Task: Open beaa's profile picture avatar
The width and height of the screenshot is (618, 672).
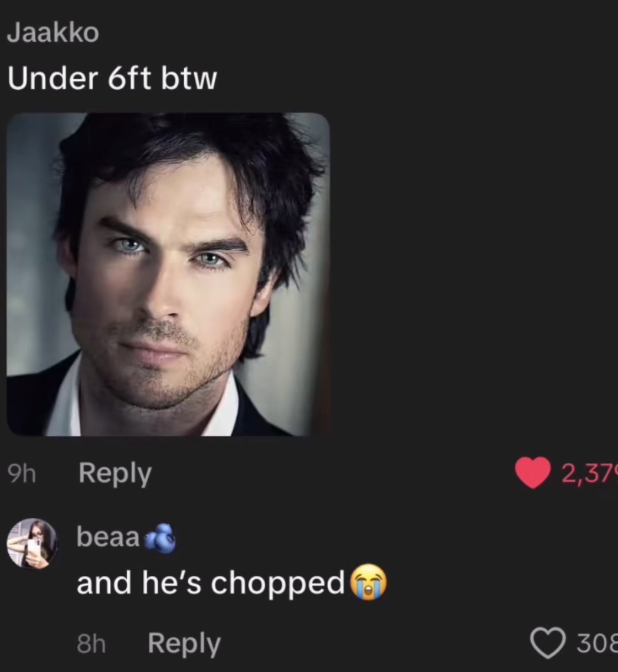Action: (32, 543)
